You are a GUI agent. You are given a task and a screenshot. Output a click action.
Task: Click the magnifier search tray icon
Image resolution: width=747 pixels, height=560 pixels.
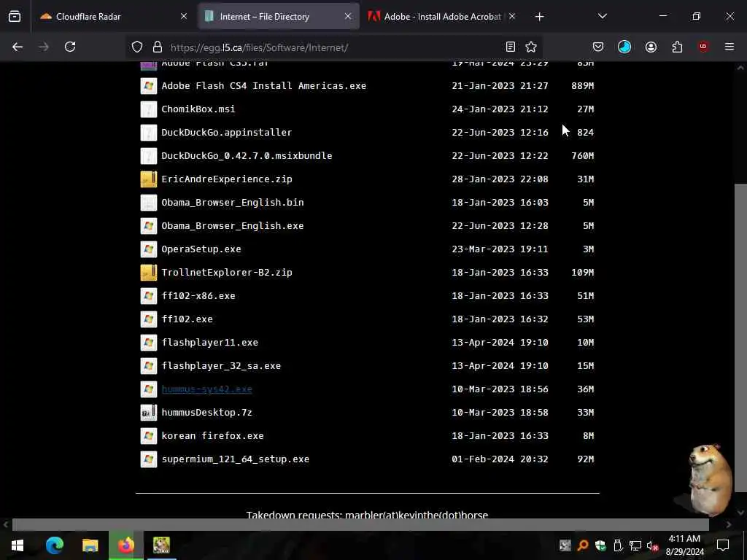tap(583, 545)
